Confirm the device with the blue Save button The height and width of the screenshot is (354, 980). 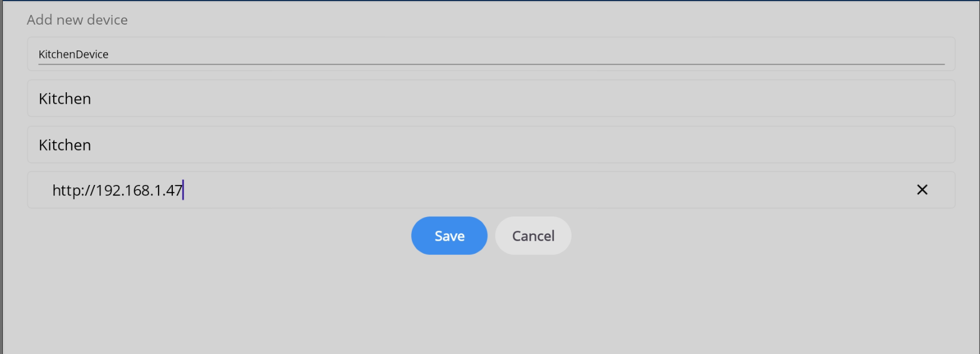pos(449,235)
